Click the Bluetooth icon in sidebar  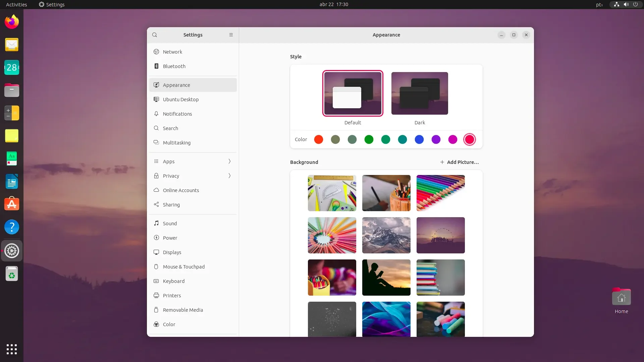(156, 66)
